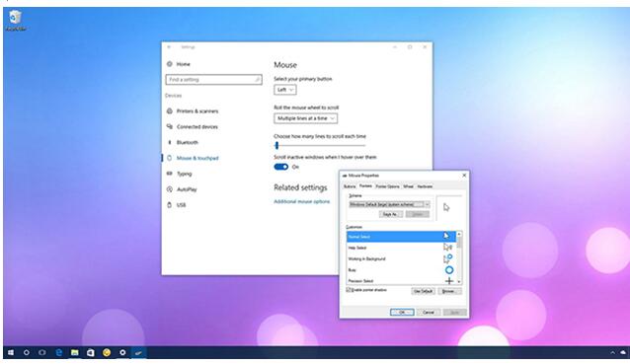Launch Microsoft Edge from taskbar
This screenshot has width=630, height=364.
pyautogui.click(x=58, y=352)
